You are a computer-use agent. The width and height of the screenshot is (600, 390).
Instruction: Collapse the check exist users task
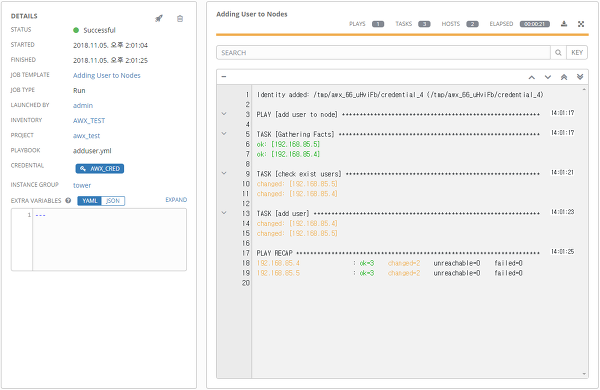(224, 173)
